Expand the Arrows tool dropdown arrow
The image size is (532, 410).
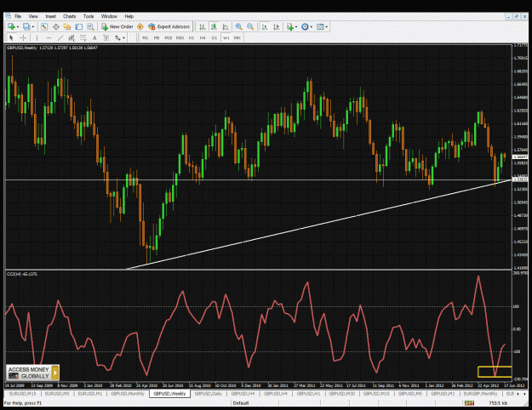123,38
